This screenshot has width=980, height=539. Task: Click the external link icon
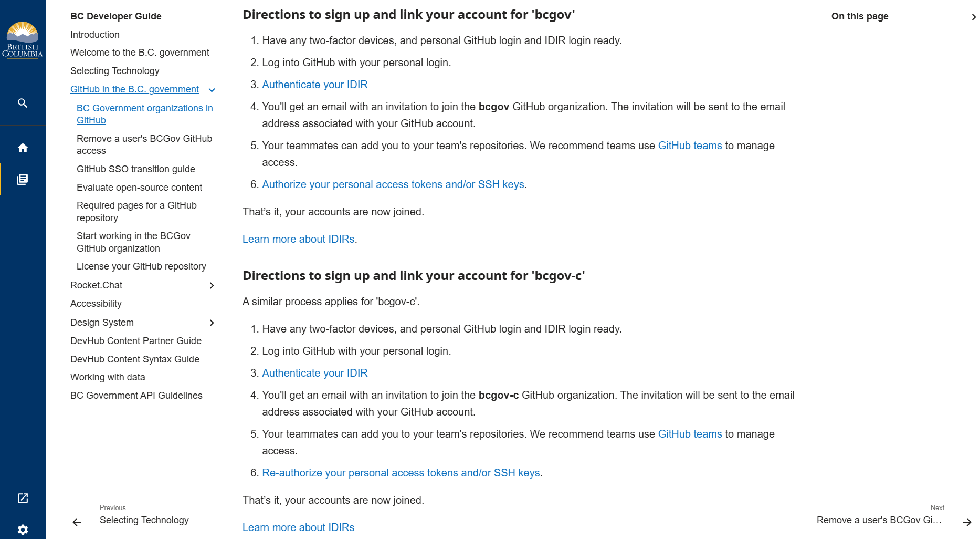coord(23,498)
